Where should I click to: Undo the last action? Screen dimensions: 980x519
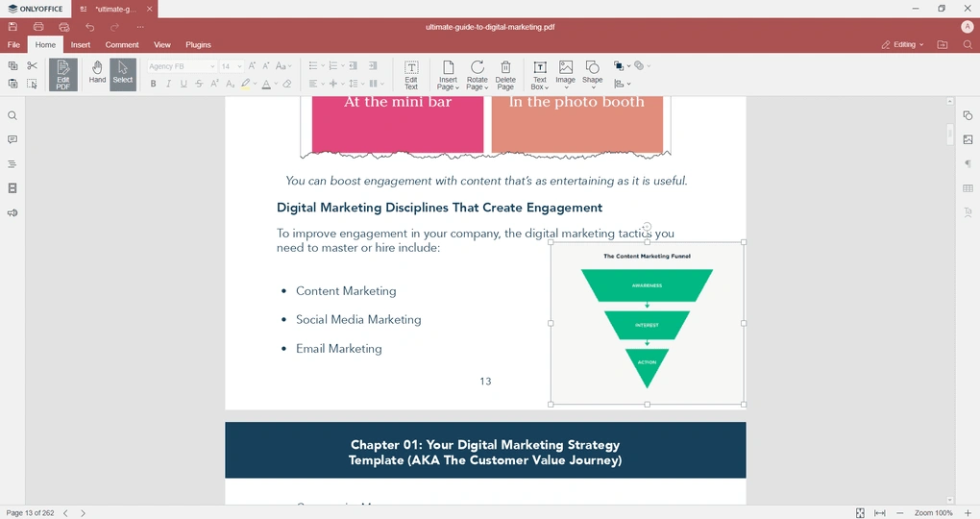click(x=90, y=27)
